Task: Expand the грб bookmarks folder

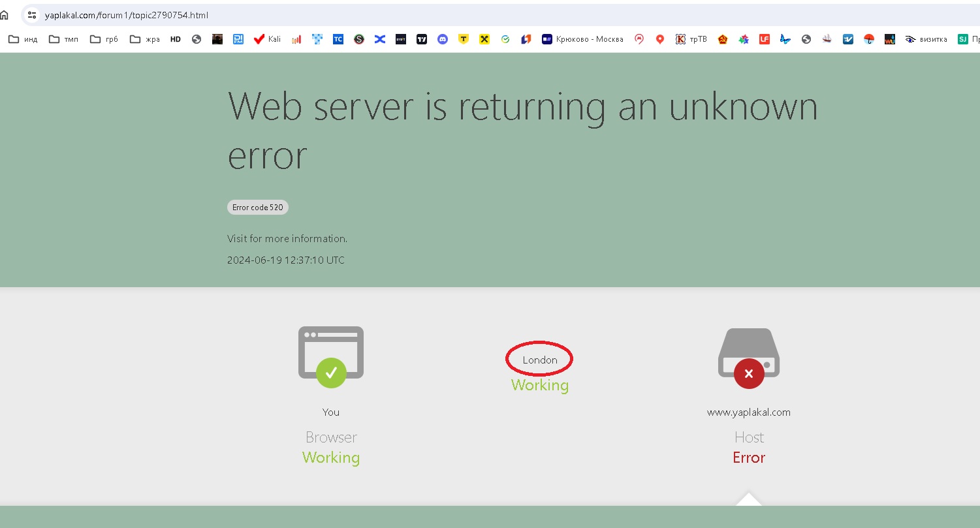Action: coord(104,39)
